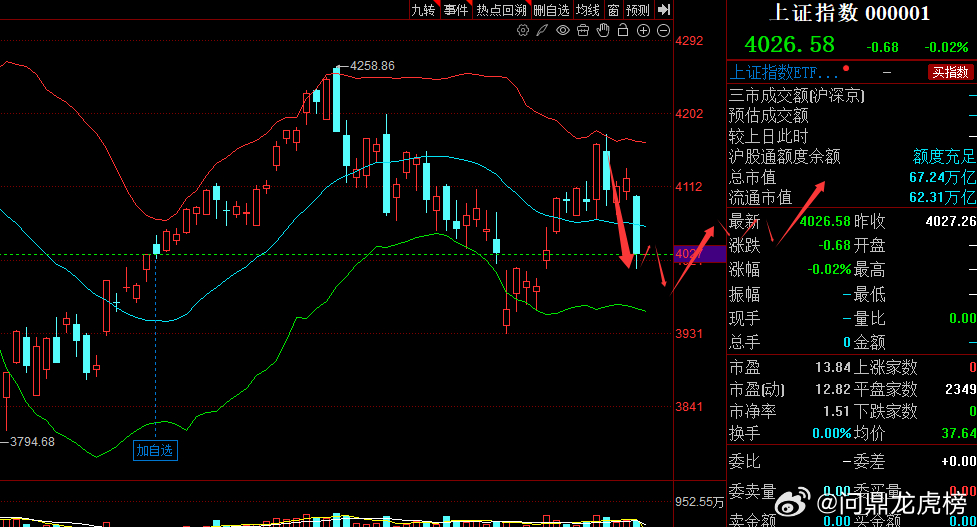This screenshot has height=527, width=977.
Task: Click the 三市成交额 row
Action: [x=852, y=95]
